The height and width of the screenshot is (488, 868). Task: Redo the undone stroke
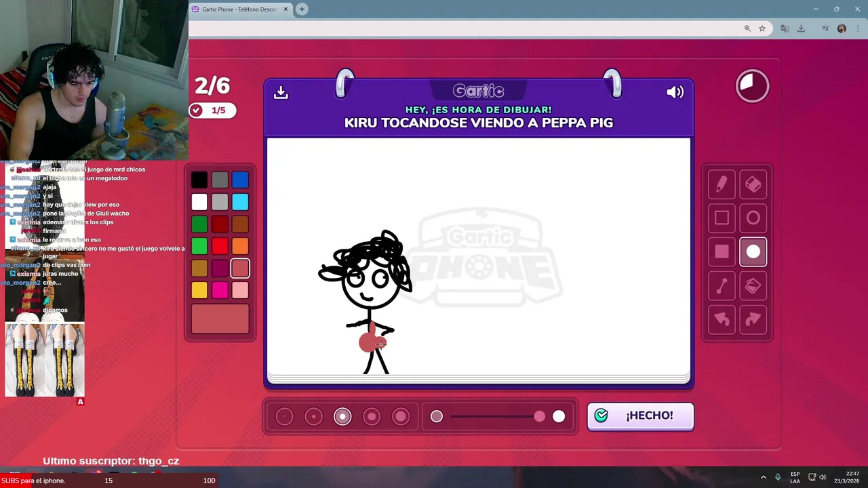(x=753, y=319)
